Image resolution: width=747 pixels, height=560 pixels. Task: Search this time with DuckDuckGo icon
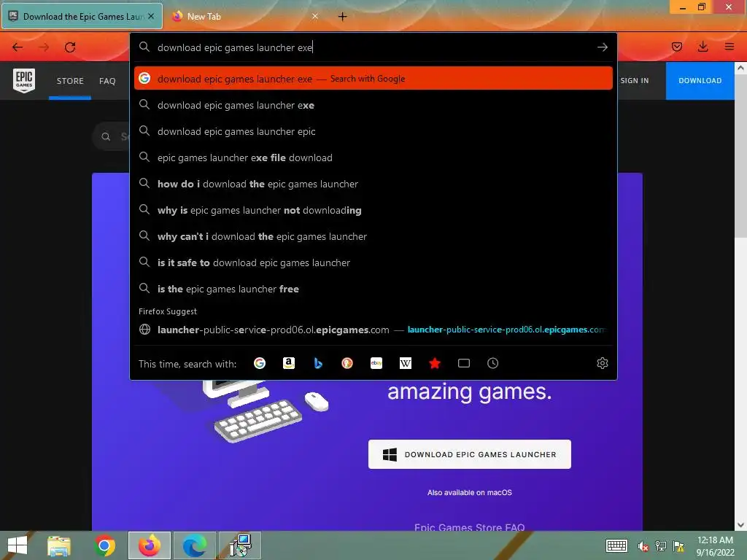(347, 363)
